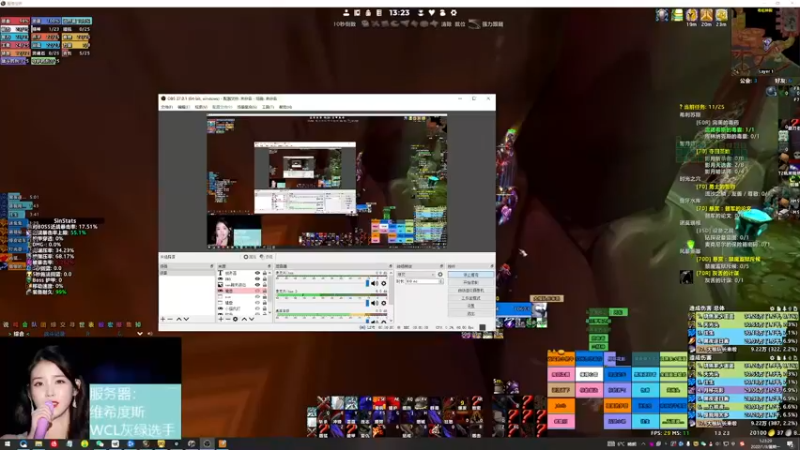Open scene transition properties gear
The image size is (800, 450).
click(x=440, y=274)
